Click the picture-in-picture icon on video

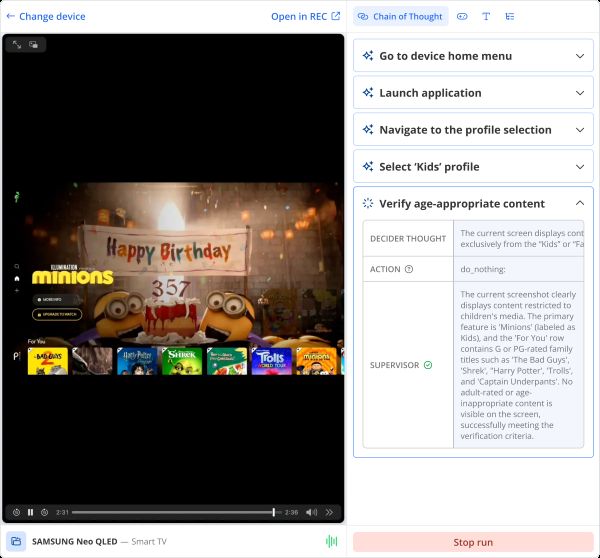[x=33, y=44]
